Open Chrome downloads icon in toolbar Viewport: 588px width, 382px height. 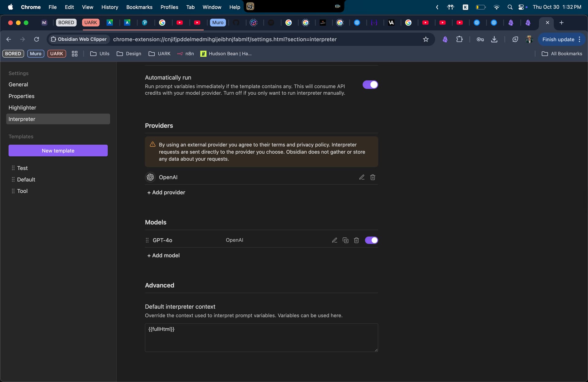coord(494,39)
